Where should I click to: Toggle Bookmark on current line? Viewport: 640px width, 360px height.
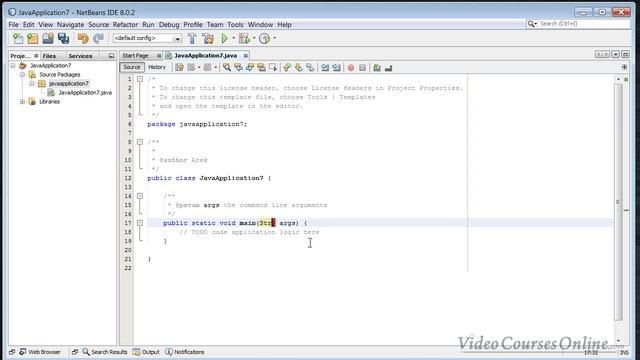point(310,67)
